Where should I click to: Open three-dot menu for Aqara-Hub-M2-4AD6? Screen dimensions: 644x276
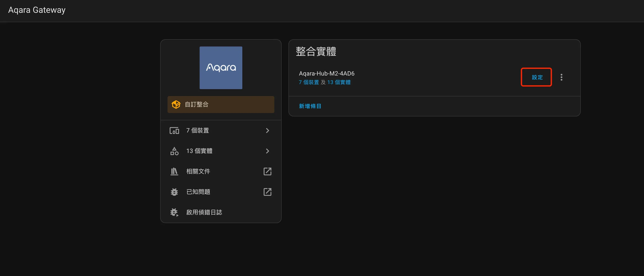tap(562, 77)
